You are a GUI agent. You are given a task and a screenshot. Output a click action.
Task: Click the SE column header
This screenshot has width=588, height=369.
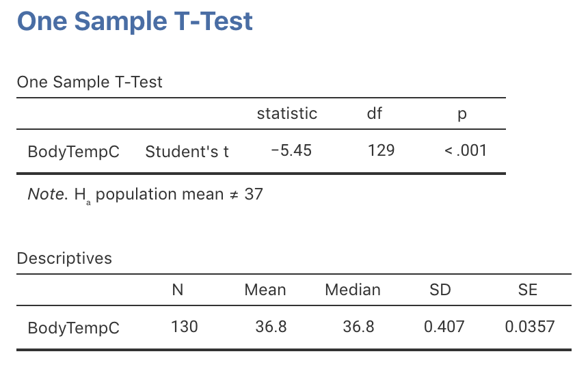(x=528, y=290)
